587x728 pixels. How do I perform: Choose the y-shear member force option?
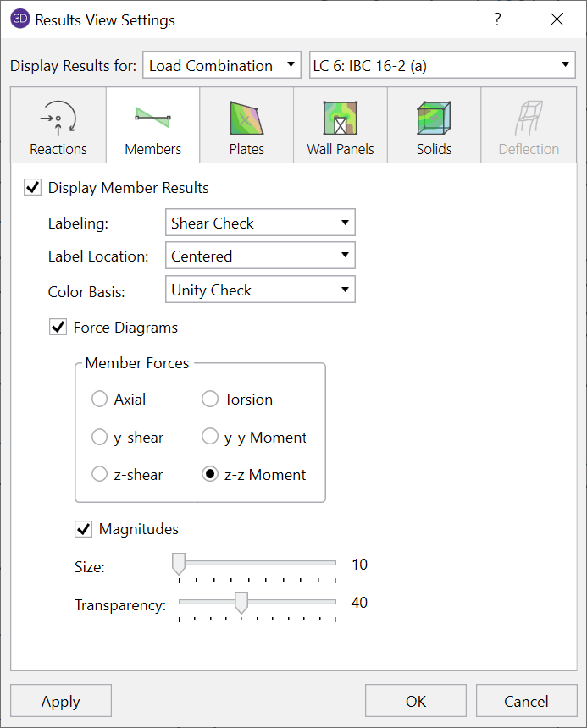click(100, 438)
